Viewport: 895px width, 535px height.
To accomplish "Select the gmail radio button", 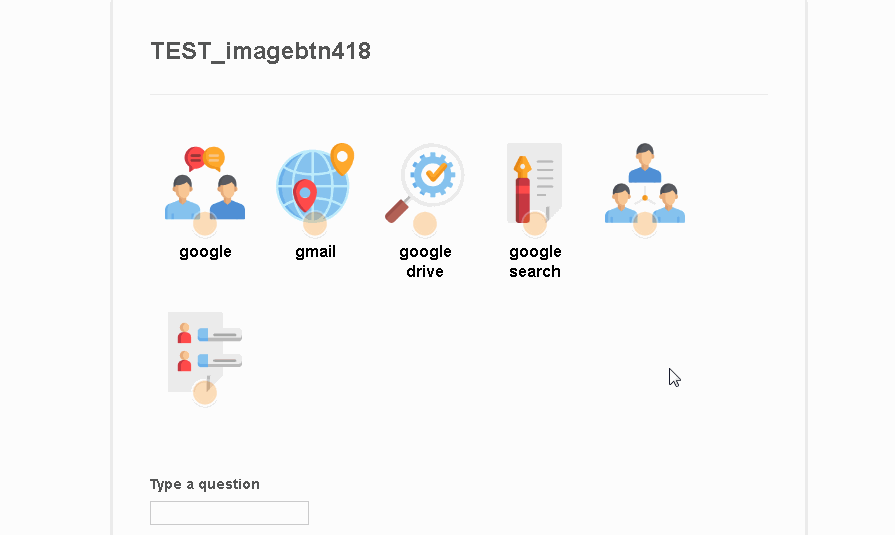I will 315,224.
